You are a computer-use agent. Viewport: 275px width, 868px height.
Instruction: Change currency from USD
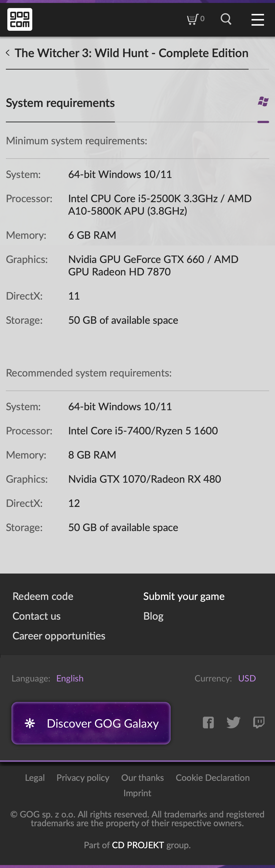coord(247,678)
